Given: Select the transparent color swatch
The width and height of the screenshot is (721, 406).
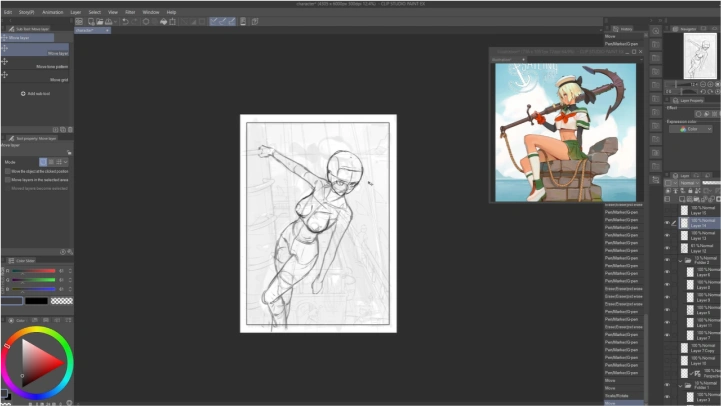Looking at the screenshot, I should pyautogui.click(x=62, y=301).
